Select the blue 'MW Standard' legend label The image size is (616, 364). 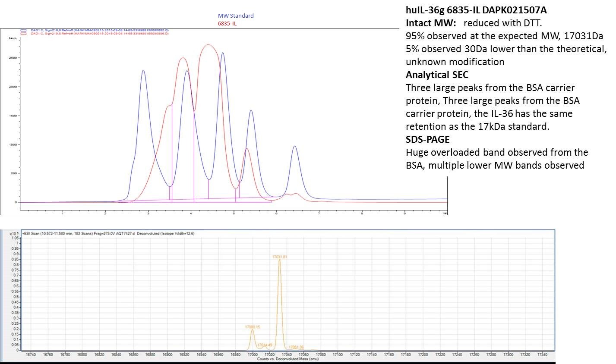tap(236, 16)
